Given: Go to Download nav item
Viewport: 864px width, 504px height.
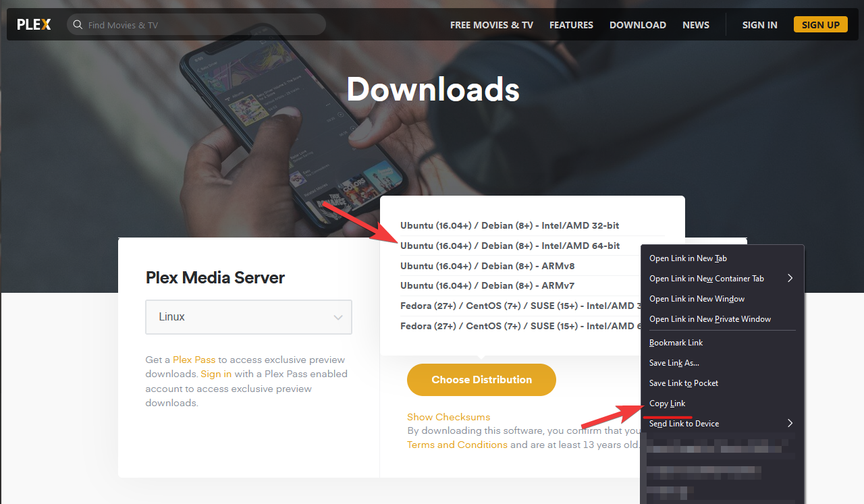Looking at the screenshot, I should pos(638,25).
